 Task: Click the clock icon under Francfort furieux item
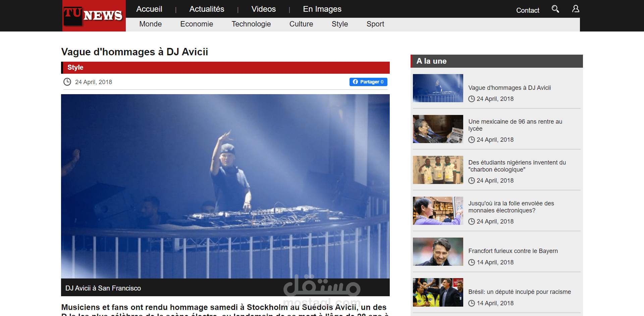(472, 262)
